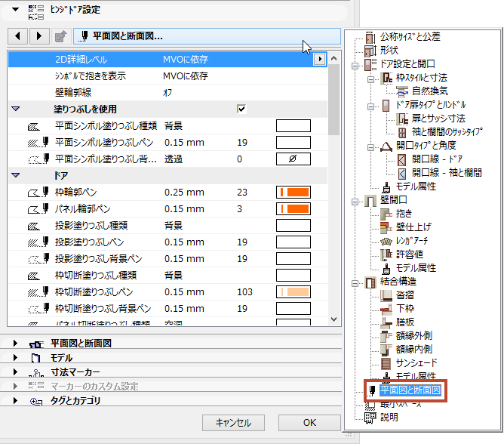Go to the next settings page arrow

click(x=39, y=36)
